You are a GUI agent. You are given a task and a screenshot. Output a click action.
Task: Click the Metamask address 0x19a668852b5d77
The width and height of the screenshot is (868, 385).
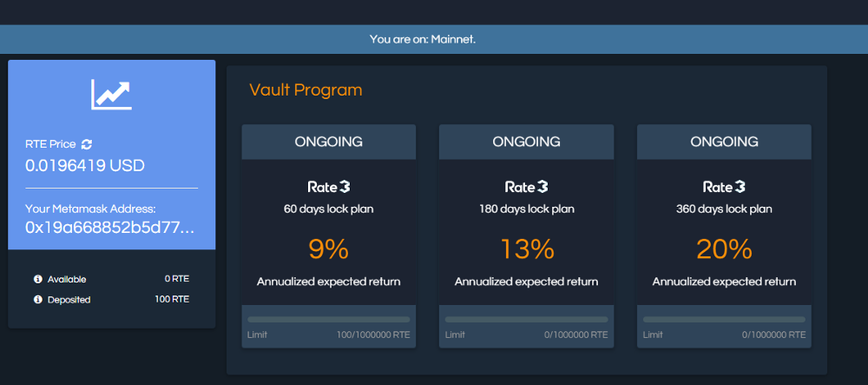click(109, 227)
